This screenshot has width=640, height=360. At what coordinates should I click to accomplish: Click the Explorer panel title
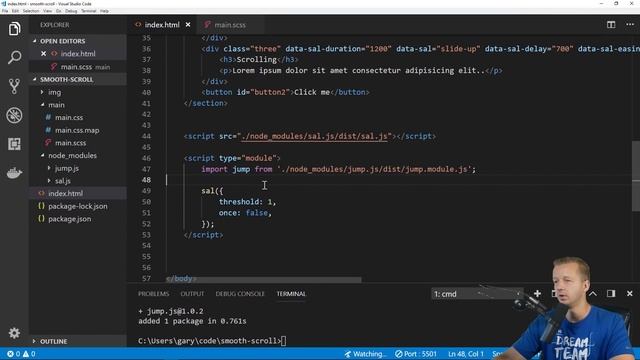(x=55, y=25)
